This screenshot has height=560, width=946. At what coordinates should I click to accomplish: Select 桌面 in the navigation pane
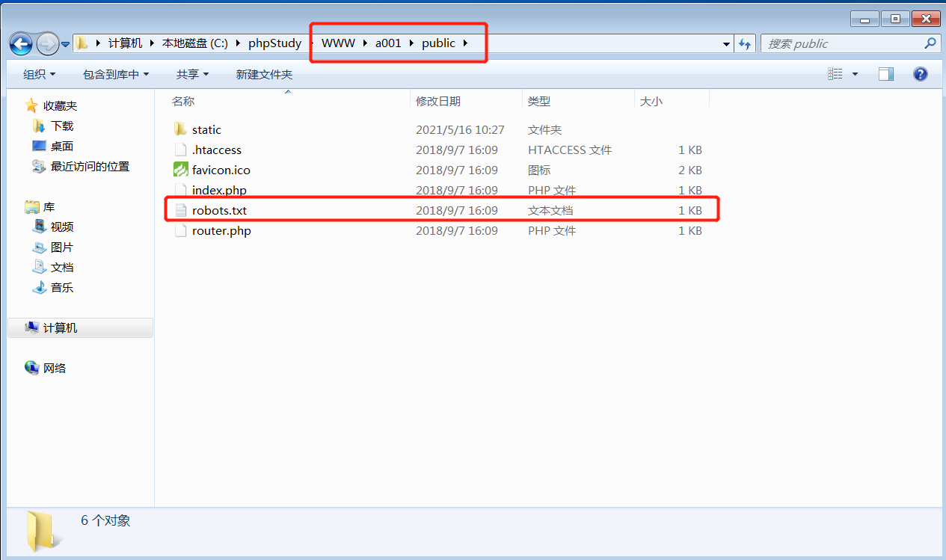tap(62, 147)
